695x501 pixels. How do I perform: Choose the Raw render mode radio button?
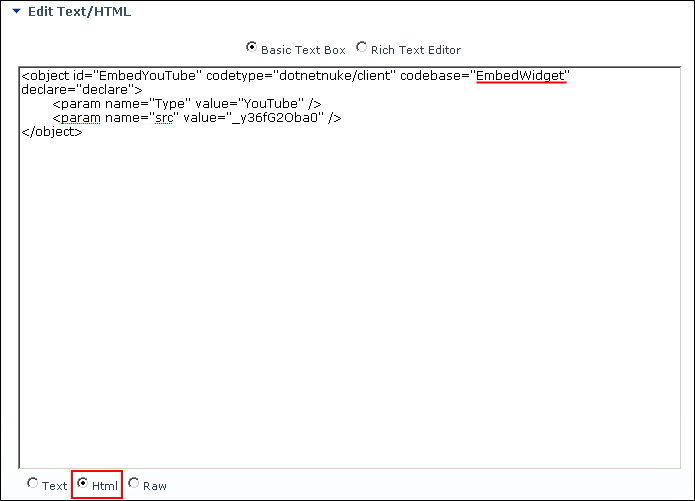coord(133,483)
